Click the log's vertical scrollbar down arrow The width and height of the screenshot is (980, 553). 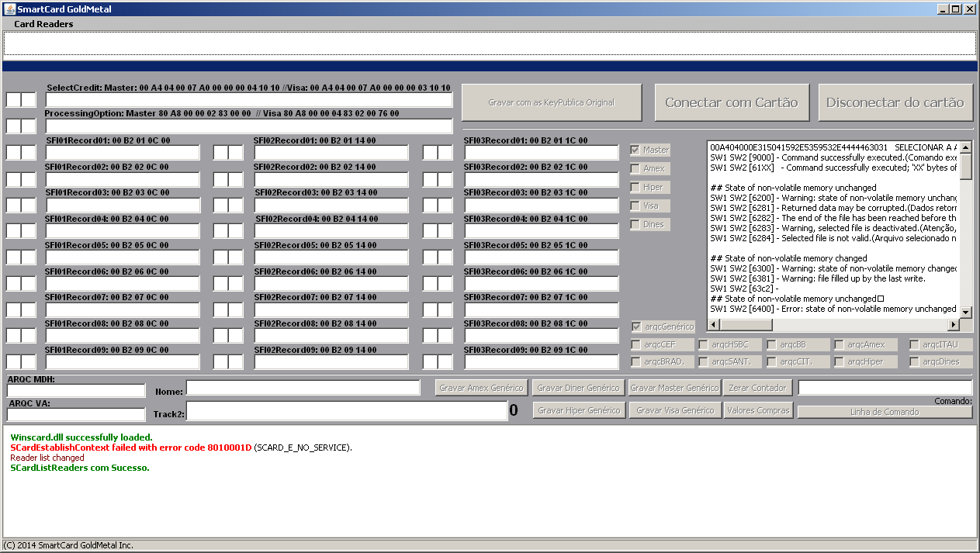966,312
